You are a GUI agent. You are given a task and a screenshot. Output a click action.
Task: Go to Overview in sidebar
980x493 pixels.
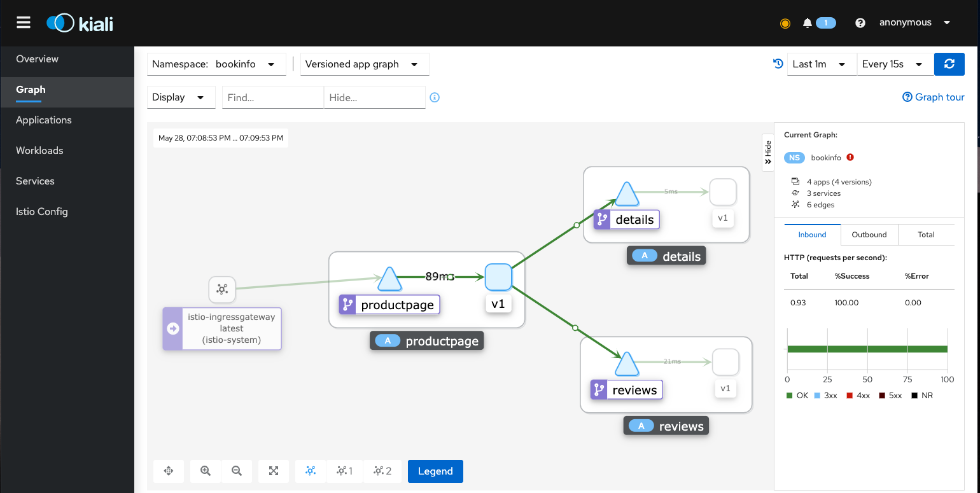67,59
